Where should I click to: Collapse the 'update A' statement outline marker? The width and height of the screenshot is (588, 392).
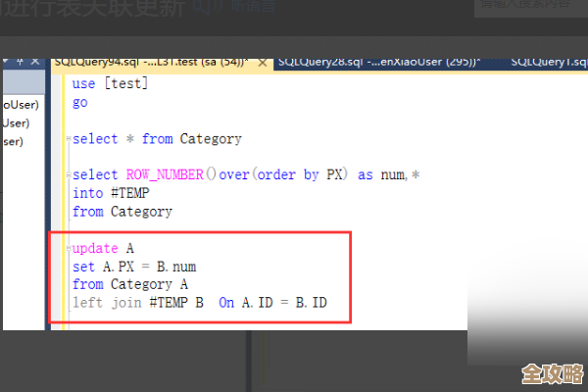pos(68,249)
